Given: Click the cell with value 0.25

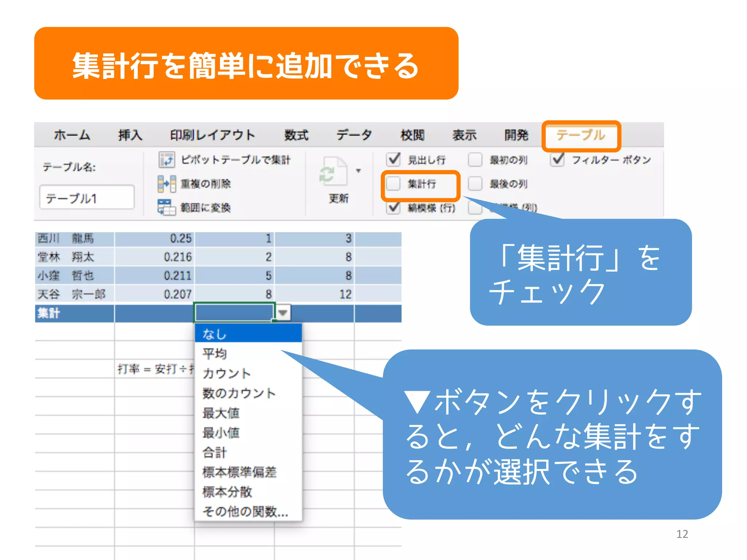Looking at the screenshot, I should [x=154, y=239].
